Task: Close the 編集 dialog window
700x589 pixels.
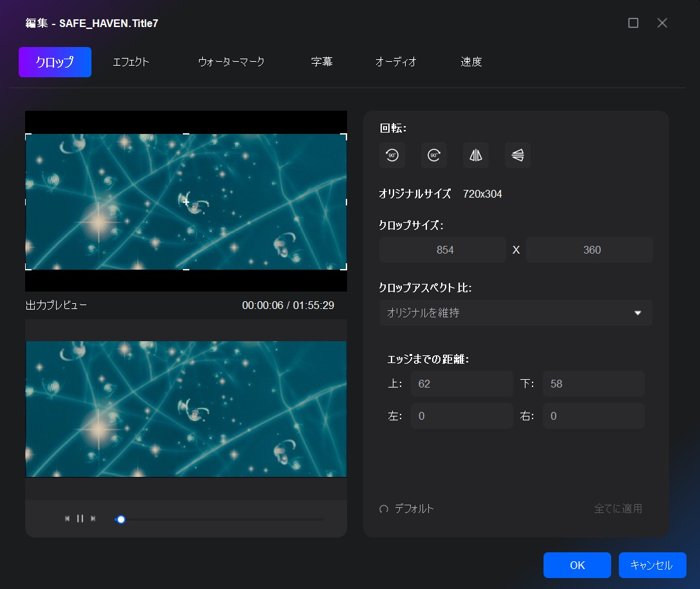Action: (662, 23)
